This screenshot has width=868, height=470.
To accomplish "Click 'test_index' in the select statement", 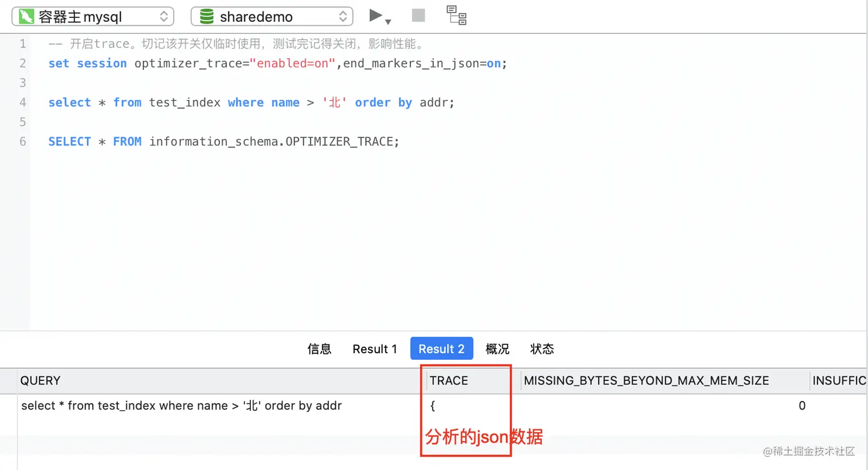I will (184, 102).
